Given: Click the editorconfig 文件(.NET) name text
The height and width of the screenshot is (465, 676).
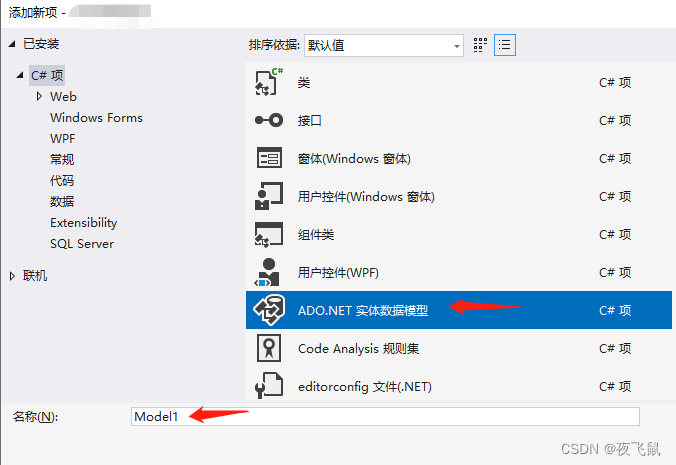Looking at the screenshot, I should 364,387.
